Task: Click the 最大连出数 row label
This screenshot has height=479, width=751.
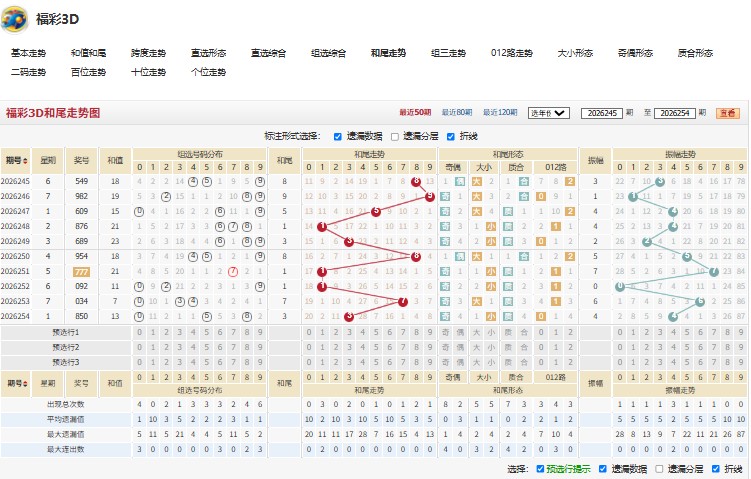Action: coord(66,449)
